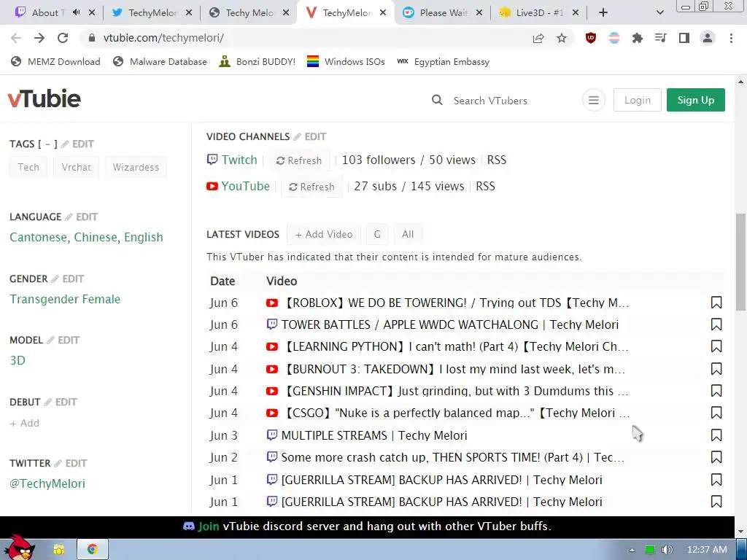Open a new browser tab

[603, 13]
